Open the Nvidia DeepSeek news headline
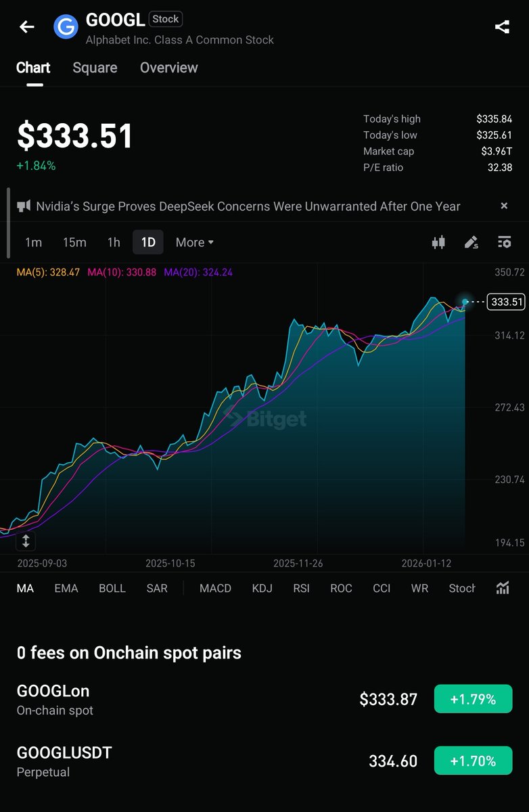This screenshot has height=812, width=529. tap(248, 206)
